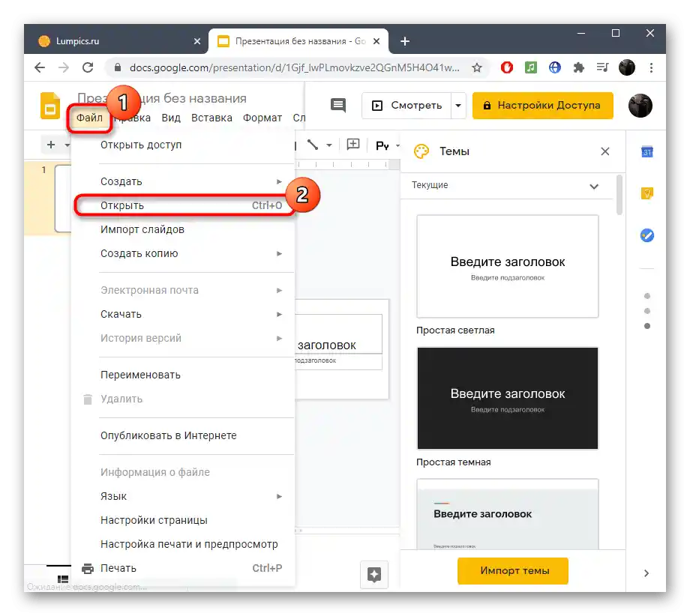690x616 pixels.
Task: Click the Настройки Доступа button
Action: point(542,106)
